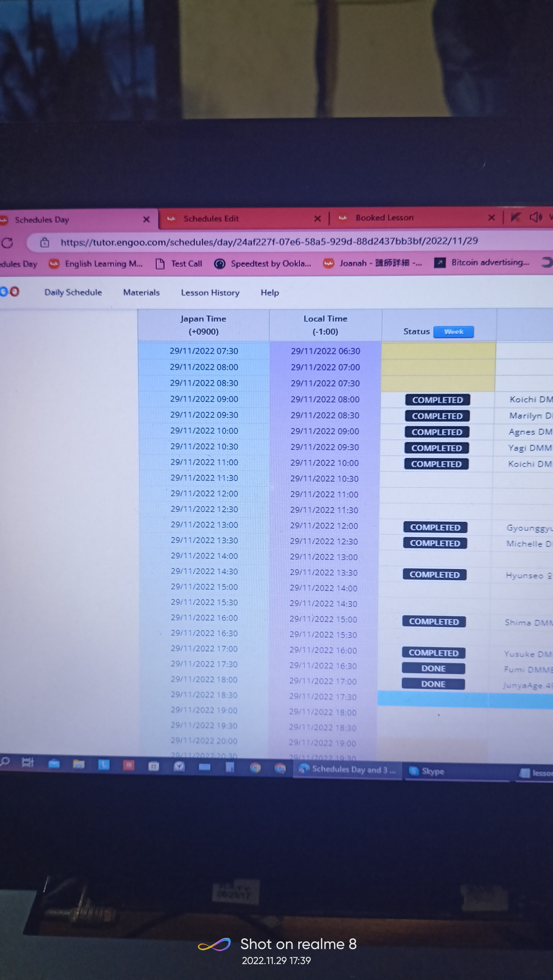
Task: Select Japan Time cell 29/11/2022 12:00
Action: 204,493
